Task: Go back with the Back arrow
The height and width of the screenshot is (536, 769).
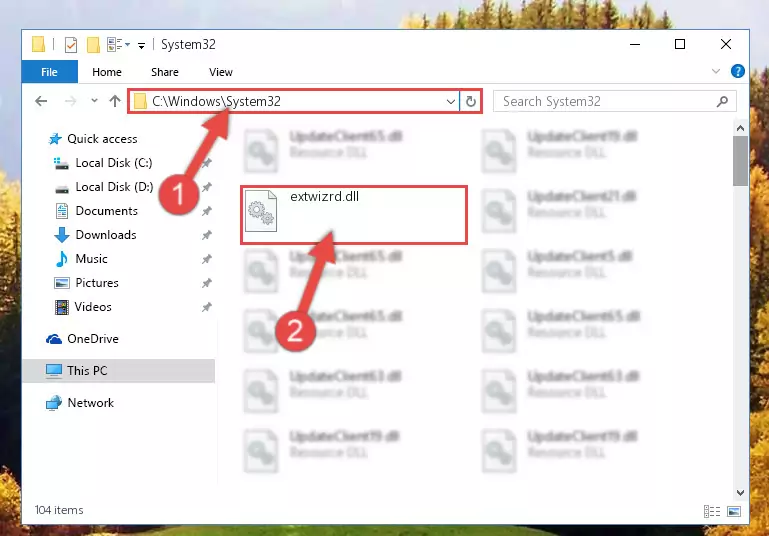Action: point(41,101)
